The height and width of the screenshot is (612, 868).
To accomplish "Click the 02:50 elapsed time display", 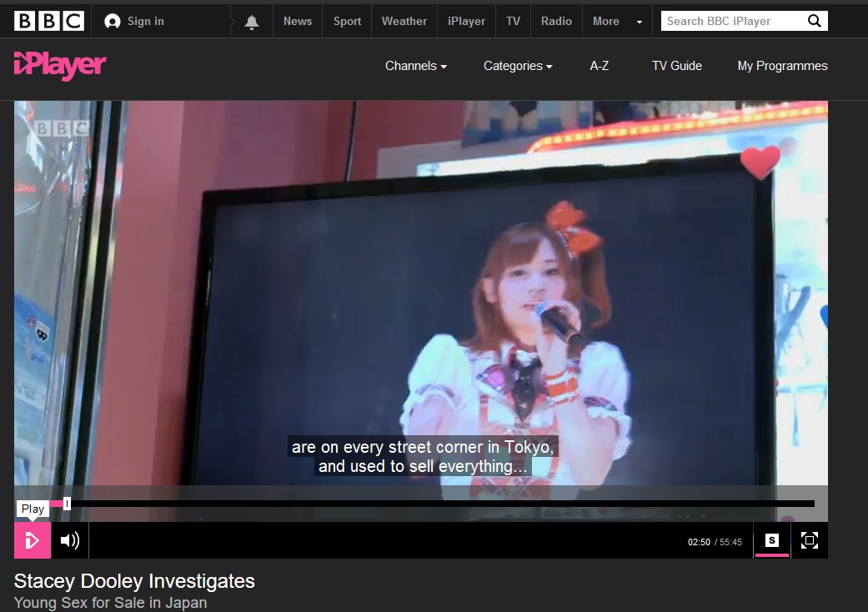I will point(699,542).
